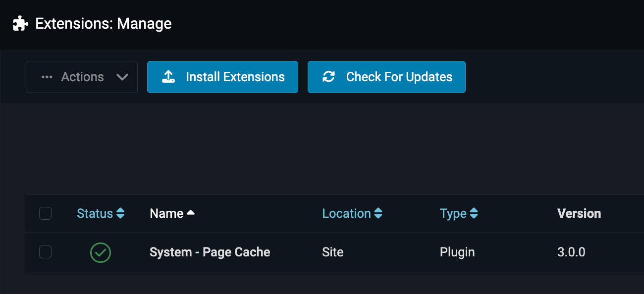Sort extensions by Location header
The height and width of the screenshot is (294, 644).
click(346, 213)
